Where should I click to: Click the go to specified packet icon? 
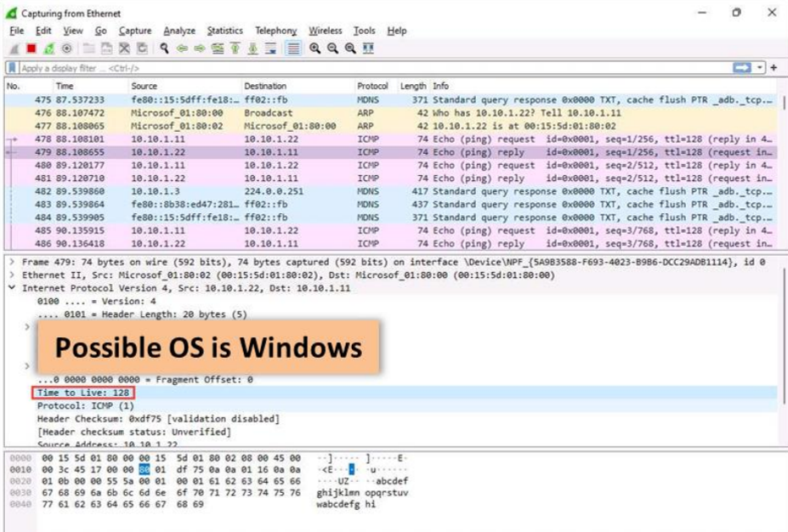(x=218, y=48)
